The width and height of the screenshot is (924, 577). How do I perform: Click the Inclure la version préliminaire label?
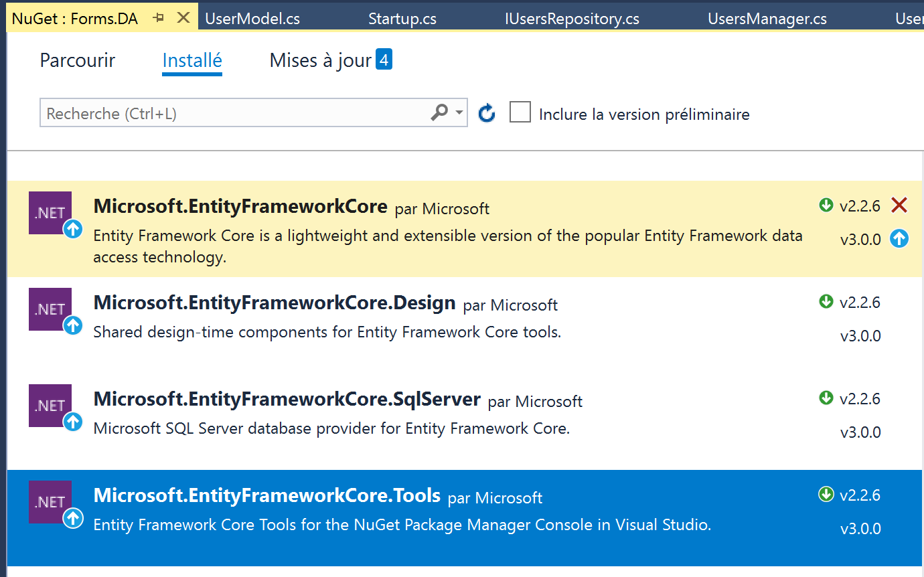(644, 114)
